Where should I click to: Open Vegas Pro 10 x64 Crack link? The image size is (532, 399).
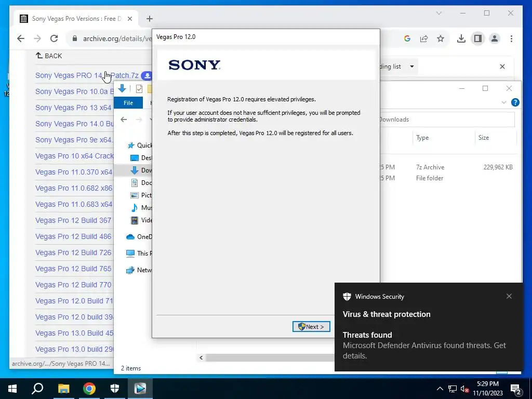tap(74, 156)
